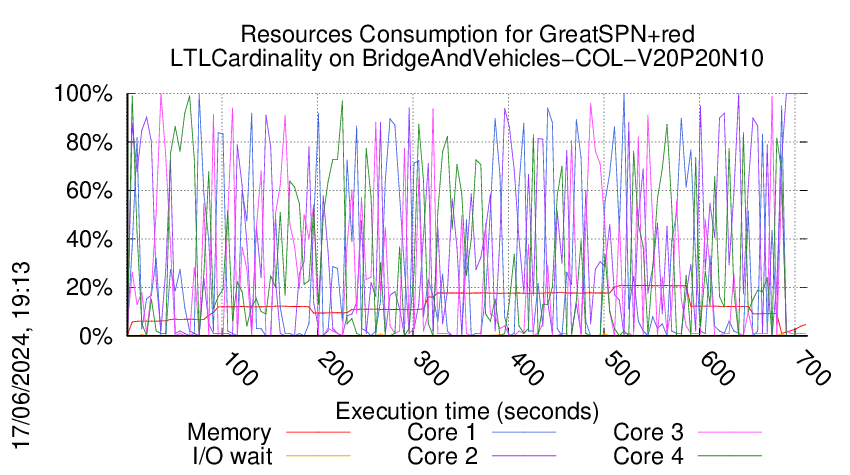Screen dimensions: 850x475
Task: Click the '80%' y-axis label
Action: click(89, 143)
